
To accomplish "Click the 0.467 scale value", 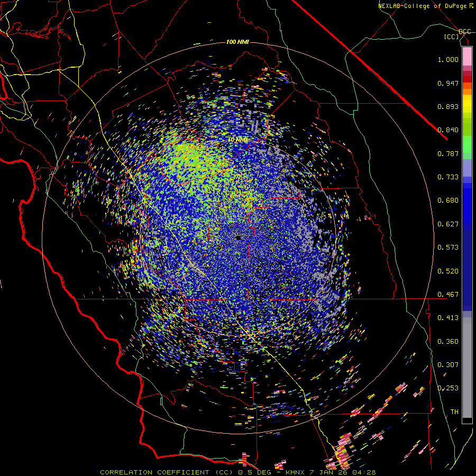I will click(x=448, y=295).
